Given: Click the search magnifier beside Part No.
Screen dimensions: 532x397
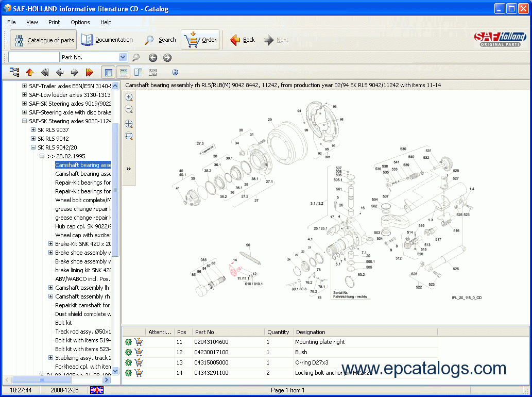Looking at the screenshot, I should pos(136,57).
